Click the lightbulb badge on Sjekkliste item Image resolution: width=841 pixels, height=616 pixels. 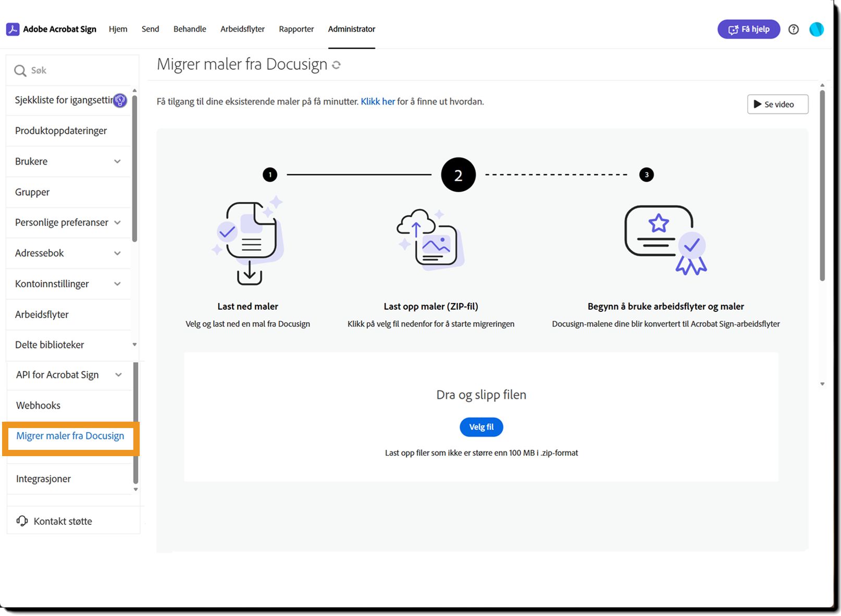click(120, 100)
